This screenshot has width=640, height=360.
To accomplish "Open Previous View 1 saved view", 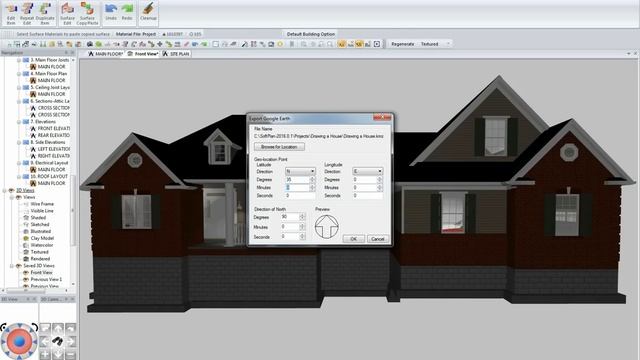I will click(46, 280).
